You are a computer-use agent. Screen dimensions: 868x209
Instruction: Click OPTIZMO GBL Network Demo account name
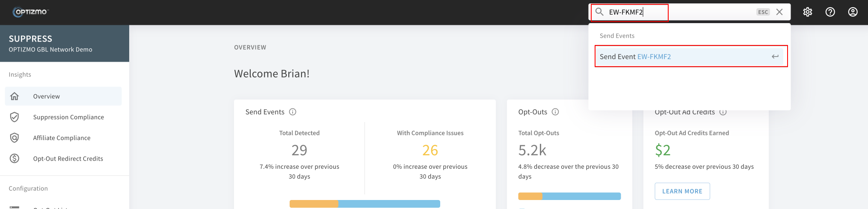(x=50, y=50)
